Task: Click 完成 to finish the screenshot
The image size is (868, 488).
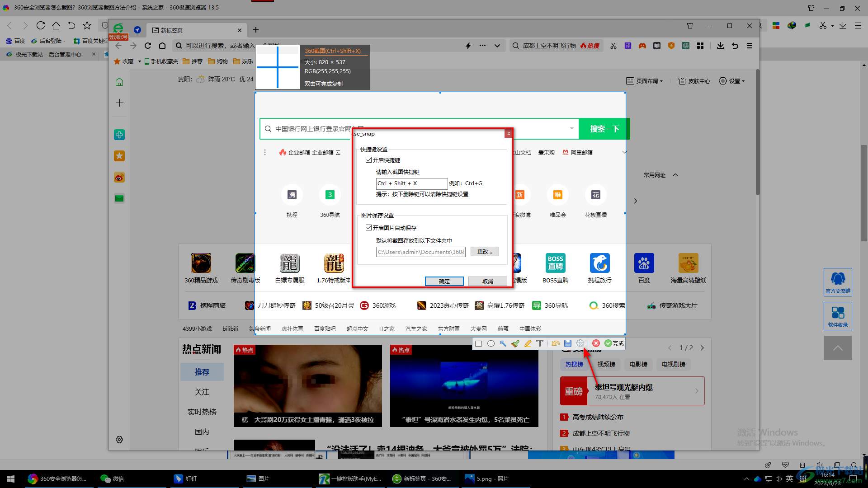Action: click(x=614, y=343)
